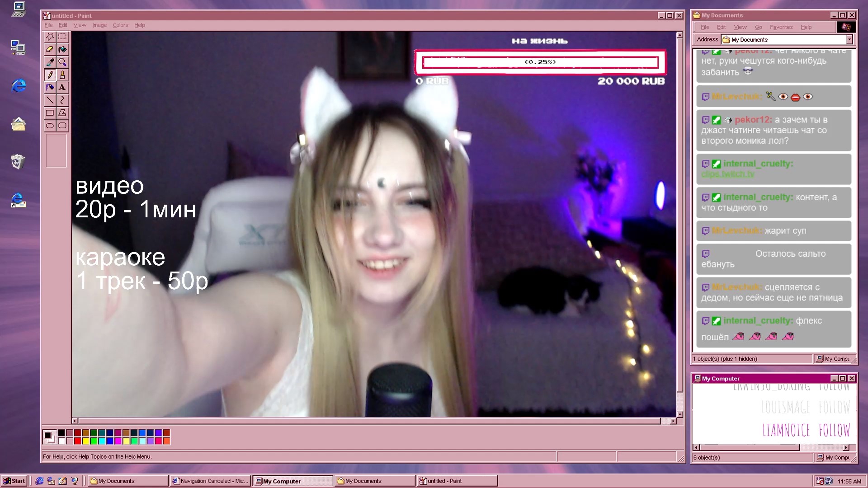Click the Paint canvas vertical scrollbar down arrow
Screen dimensions: 868x488
click(679, 414)
